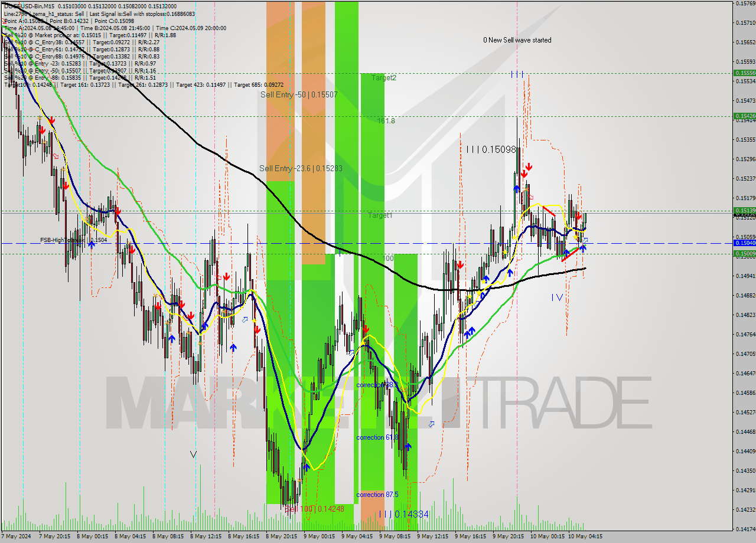756x543 pixels.
Task: Select the 'Target 423: 0.11497' targets line
Action: click(144, 85)
